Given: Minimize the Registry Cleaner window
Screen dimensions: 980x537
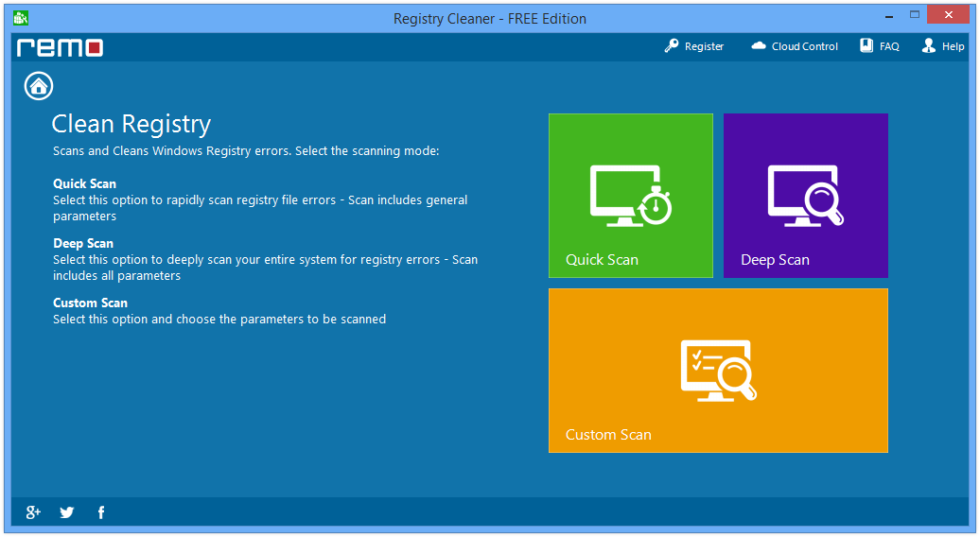Looking at the screenshot, I should coord(889,16).
